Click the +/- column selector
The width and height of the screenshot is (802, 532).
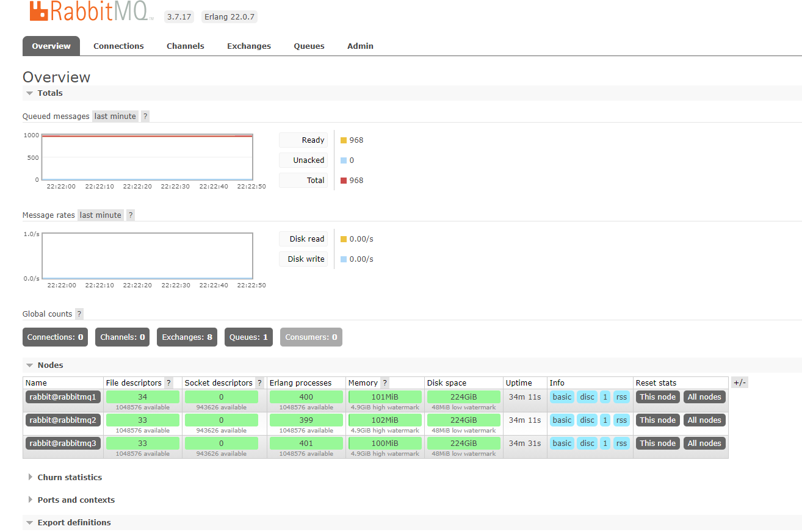pyautogui.click(x=740, y=383)
